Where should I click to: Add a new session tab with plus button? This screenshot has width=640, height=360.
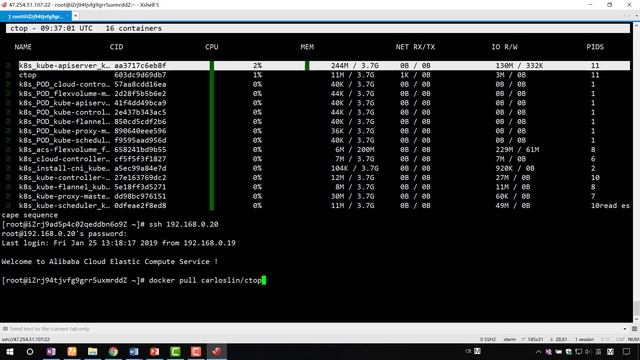[76, 16]
